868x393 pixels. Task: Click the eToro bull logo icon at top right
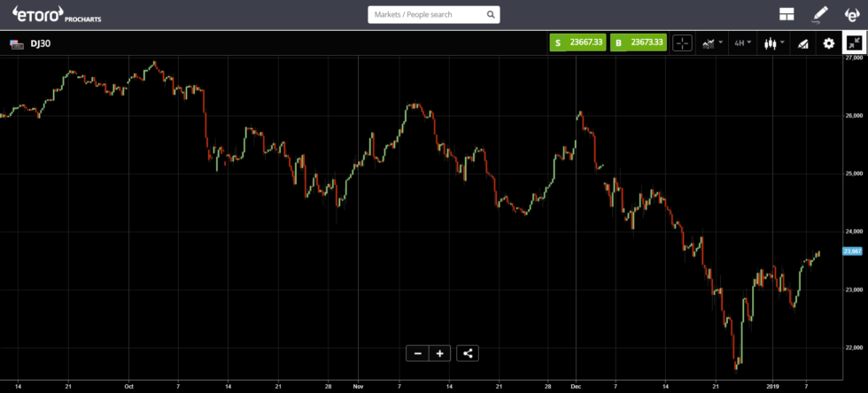[x=852, y=14]
